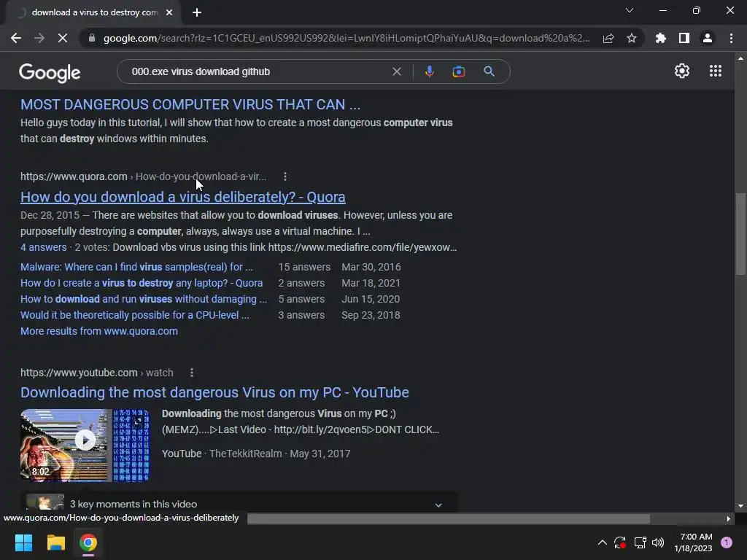Open the Chrome profile menu
The width and height of the screenshot is (747, 560).
[708, 38]
